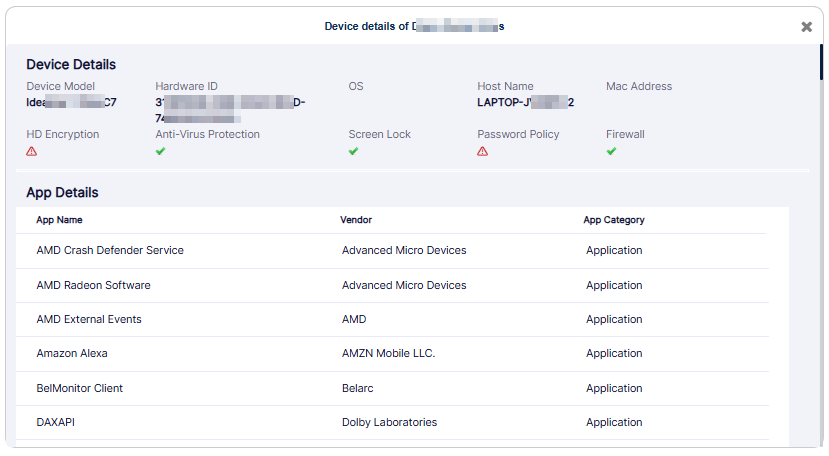Click Application category in DAXAPI row
Screen dimensions: 829x456
614,422
